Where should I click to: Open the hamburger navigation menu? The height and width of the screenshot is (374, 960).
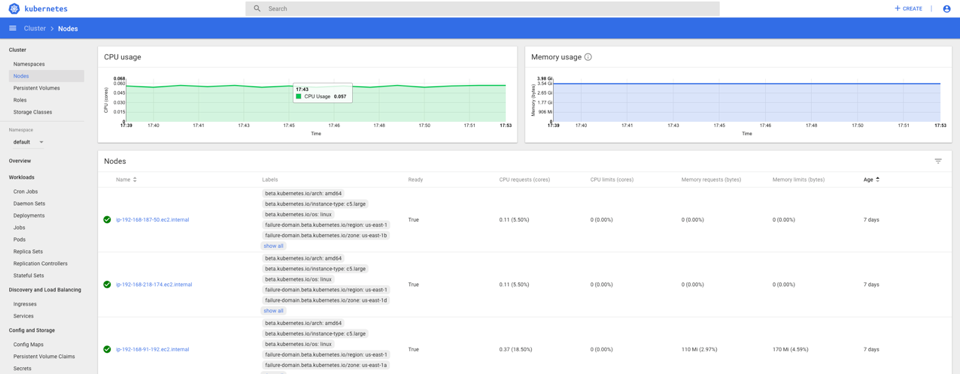pos(12,28)
